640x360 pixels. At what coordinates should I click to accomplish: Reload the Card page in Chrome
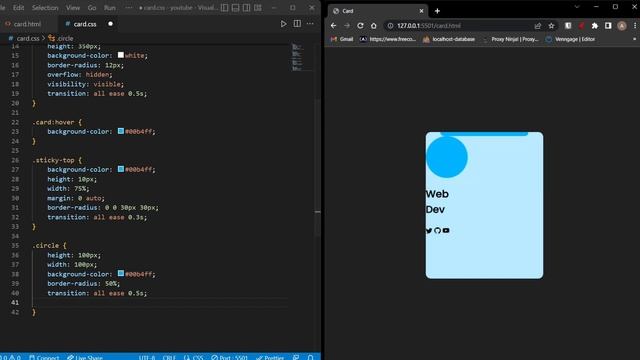click(x=360, y=25)
